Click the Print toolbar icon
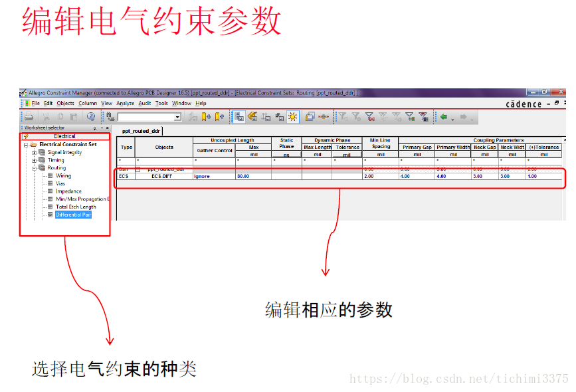This screenshot has height=392, width=576. point(29,117)
